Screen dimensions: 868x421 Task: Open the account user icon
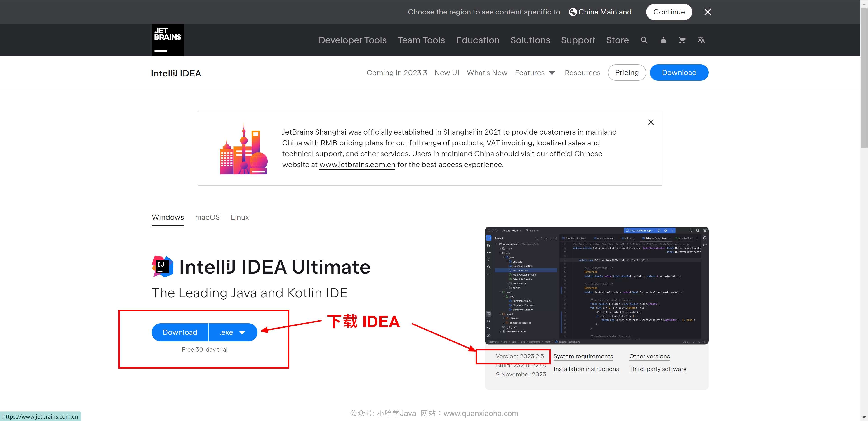(x=663, y=40)
